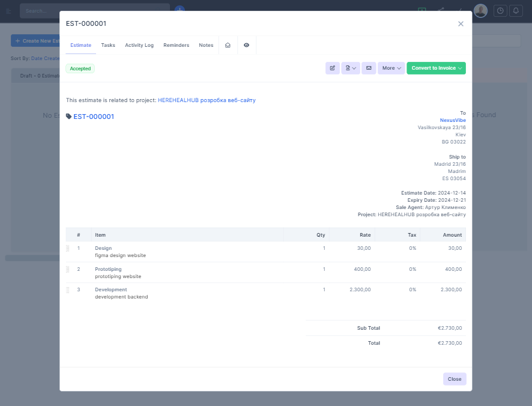This screenshot has width=532, height=406.
Task: Toggle the eye views-tracking tab
Action: 246,45
